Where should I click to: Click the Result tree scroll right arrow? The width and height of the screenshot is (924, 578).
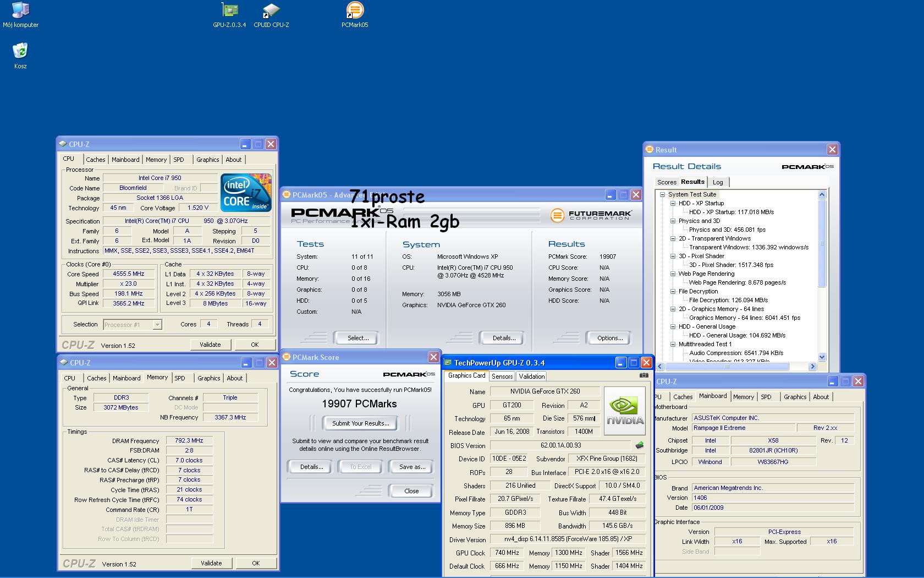pyautogui.click(x=812, y=366)
